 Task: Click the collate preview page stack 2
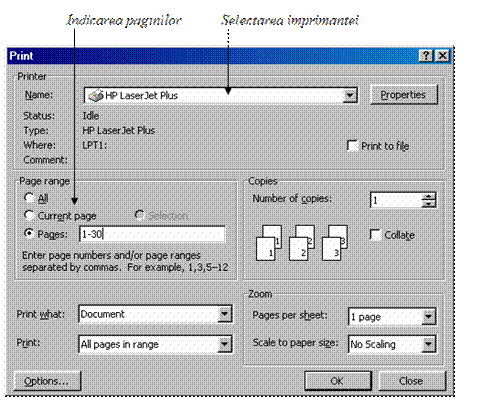pyautogui.click(x=302, y=243)
